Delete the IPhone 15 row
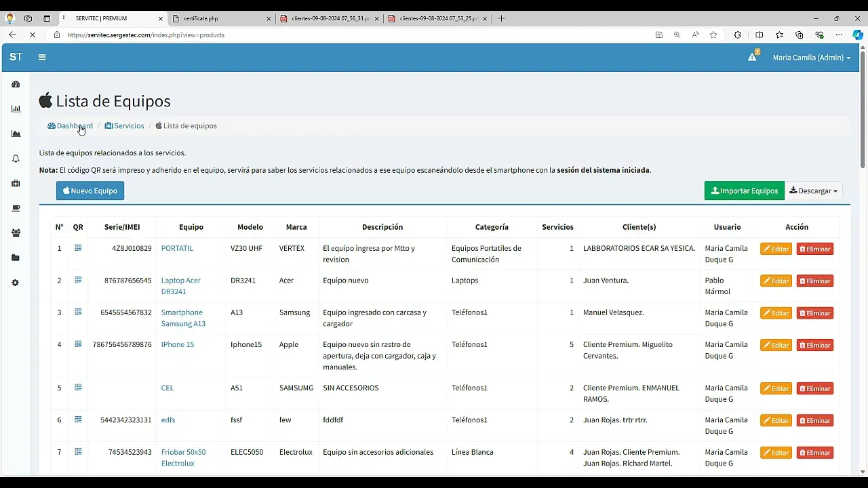 (814, 345)
